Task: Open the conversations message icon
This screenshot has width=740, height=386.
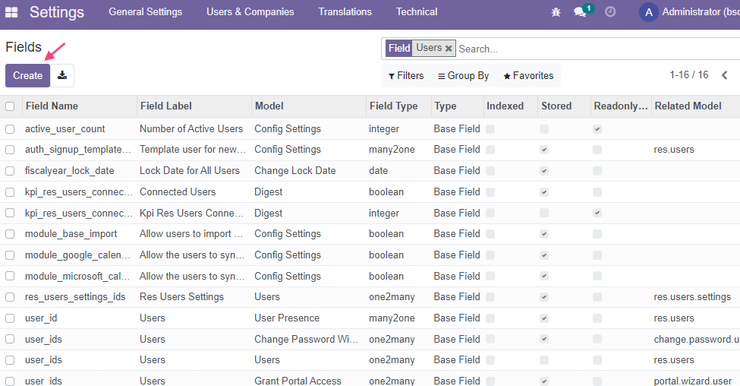Action: 580,12
